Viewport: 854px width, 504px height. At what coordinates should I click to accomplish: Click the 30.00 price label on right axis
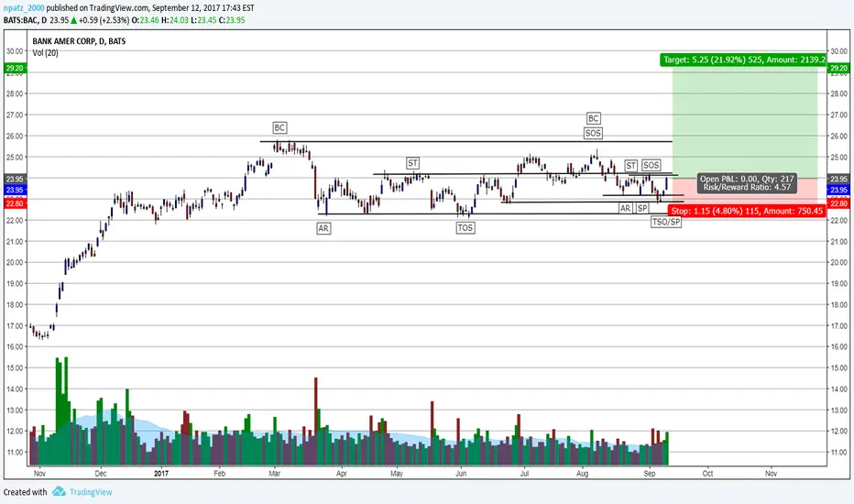tap(838, 51)
